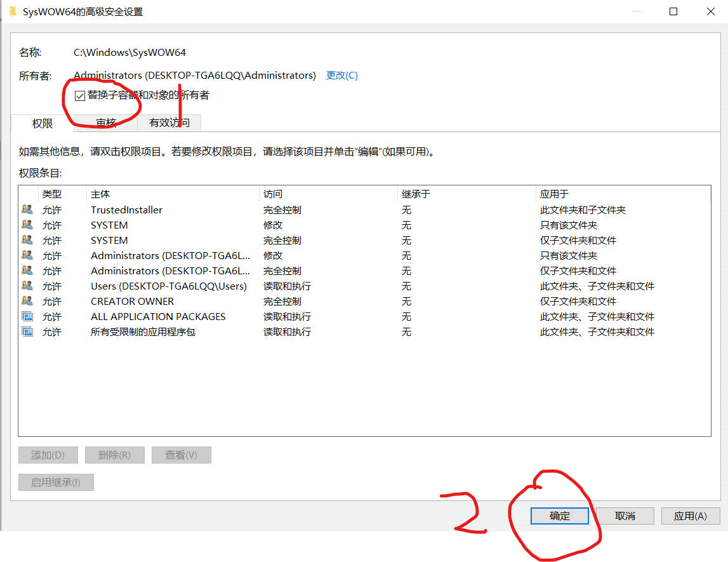728x562 pixels.
Task: Click the TrustedInstaller entry's user group icon
Action: pos(27,210)
